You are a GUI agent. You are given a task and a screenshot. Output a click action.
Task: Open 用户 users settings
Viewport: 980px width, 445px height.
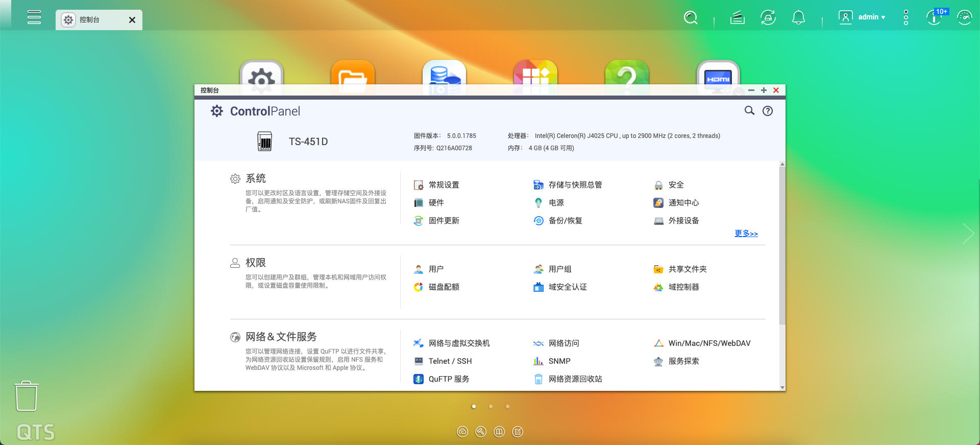coord(429,269)
